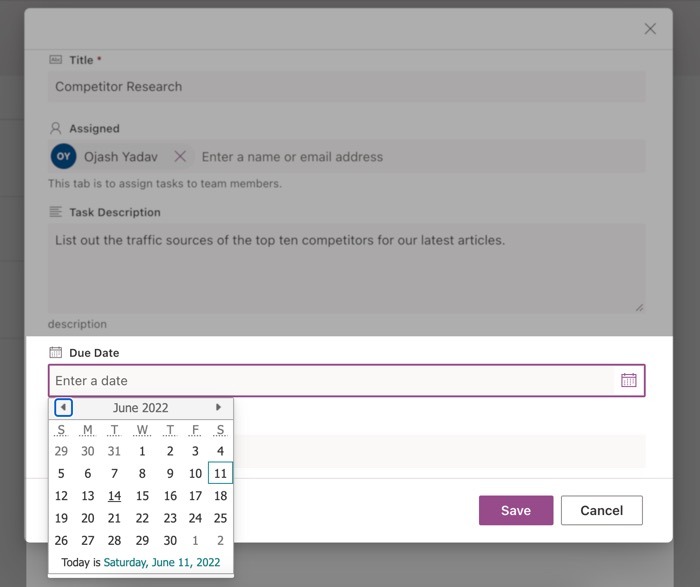Choose June 8 in the calendar
Screen dimensions: 700x587
coord(142,473)
